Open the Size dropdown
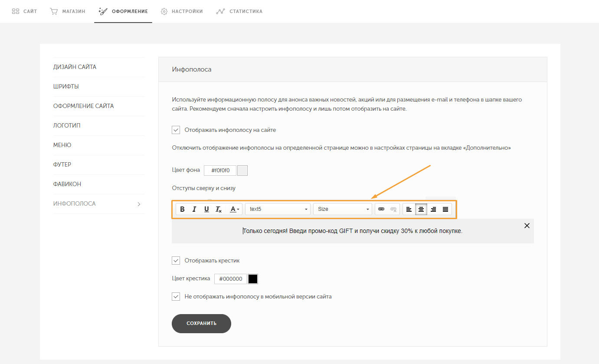The height and width of the screenshot is (364, 599). 343,209
